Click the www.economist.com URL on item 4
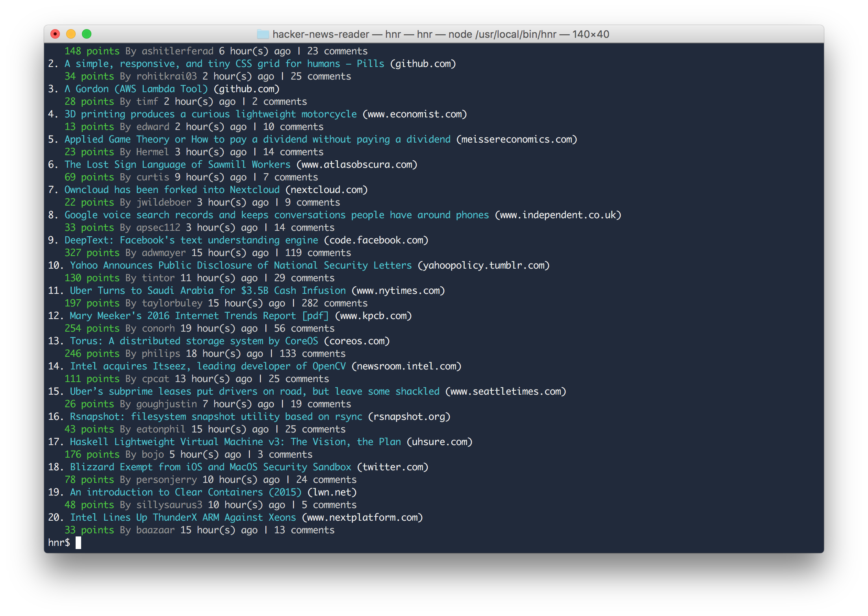The width and height of the screenshot is (868, 616). pyautogui.click(x=415, y=114)
